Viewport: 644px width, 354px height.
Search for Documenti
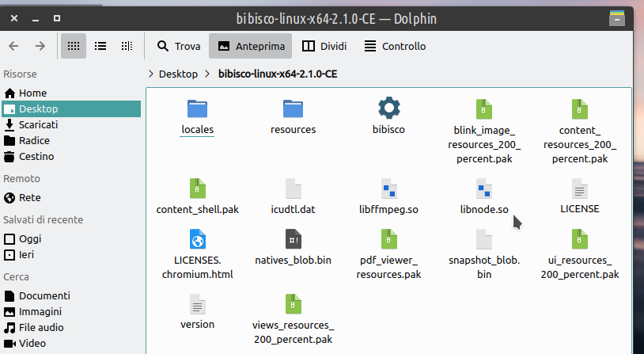[71, 296]
